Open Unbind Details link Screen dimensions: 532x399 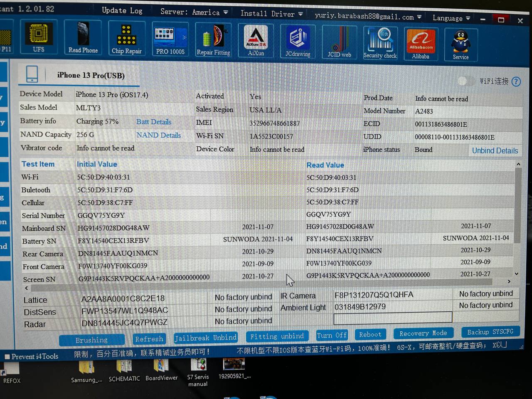(x=495, y=150)
